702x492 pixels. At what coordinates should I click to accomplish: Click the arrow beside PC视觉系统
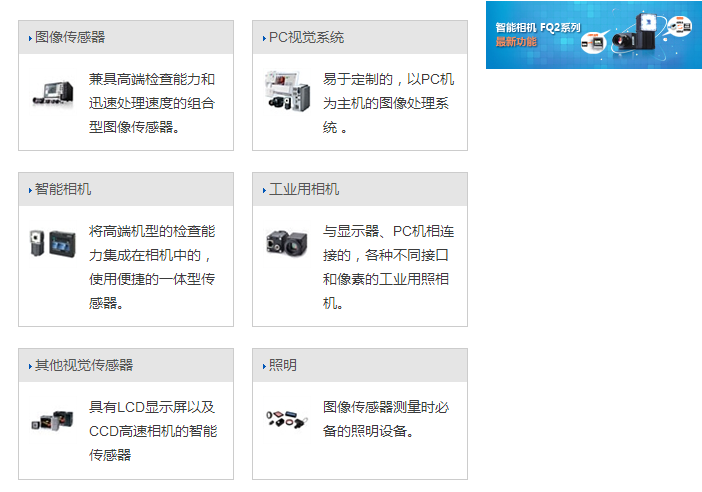tap(264, 38)
